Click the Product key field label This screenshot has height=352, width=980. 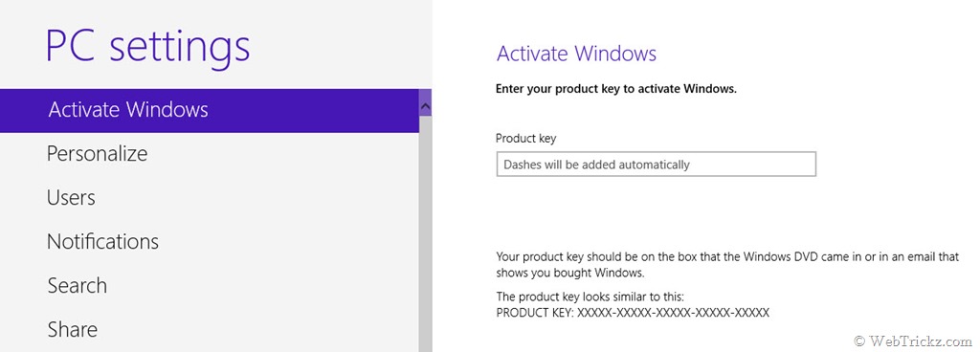coord(525,138)
